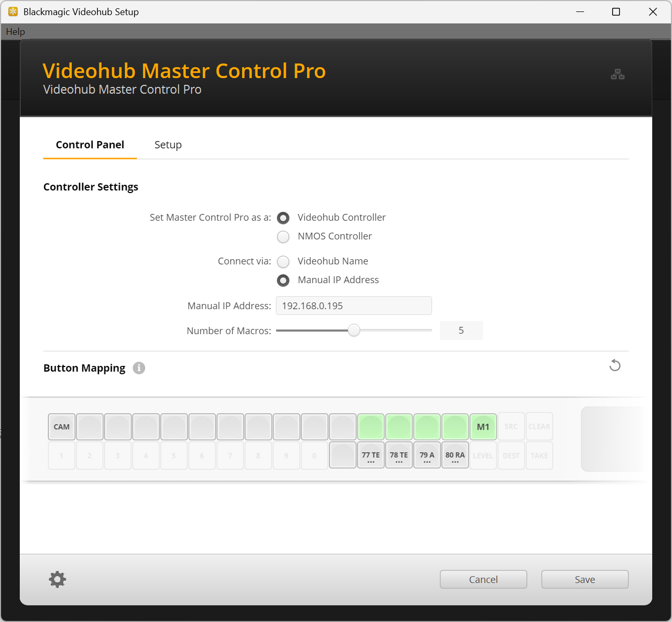Click the number 9 panel key

click(287, 455)
